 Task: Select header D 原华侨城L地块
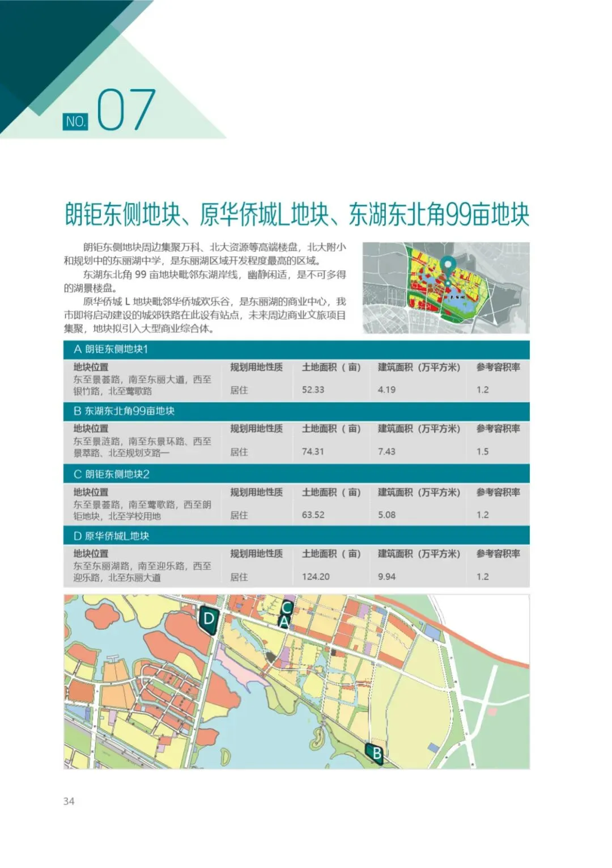[x=296, y=536]
